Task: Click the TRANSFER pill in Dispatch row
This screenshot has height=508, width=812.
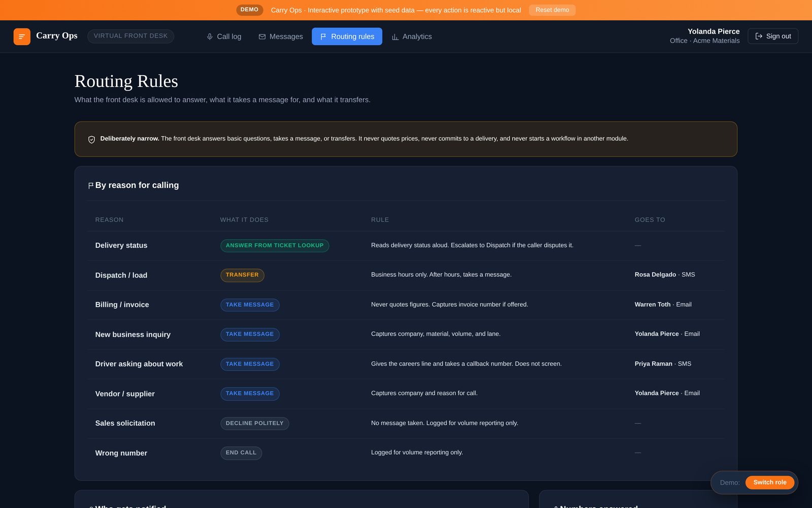Action: [x=242, y=275]
